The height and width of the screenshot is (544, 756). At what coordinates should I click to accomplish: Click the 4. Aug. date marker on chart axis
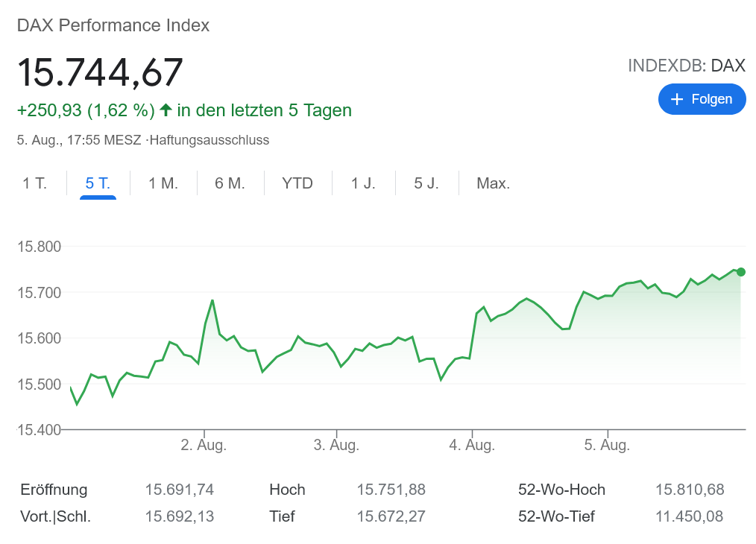pos(470,446)
